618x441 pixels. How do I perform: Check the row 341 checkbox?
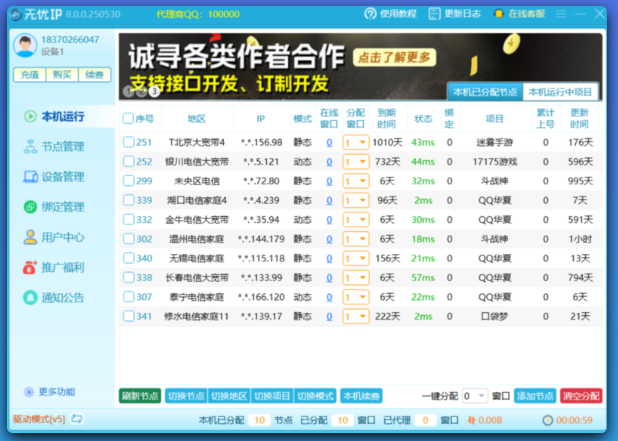(x=128, y=316)
